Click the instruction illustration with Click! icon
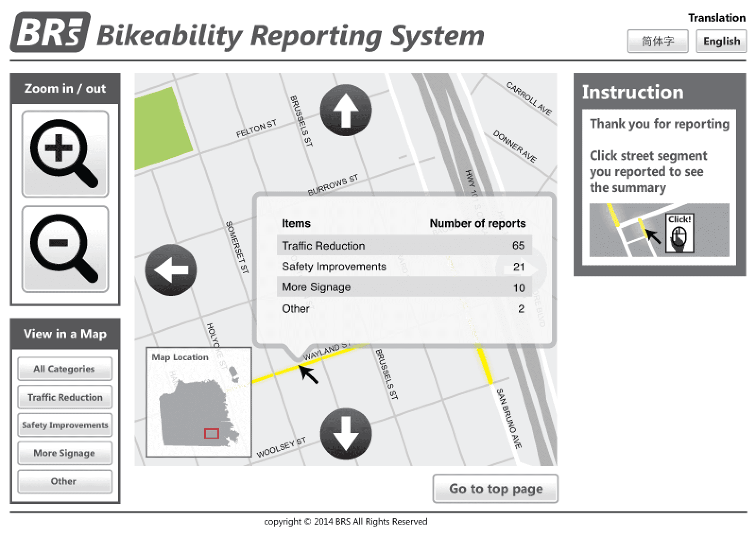Screen dimensions: 756x537 click(x=660, y=230)
